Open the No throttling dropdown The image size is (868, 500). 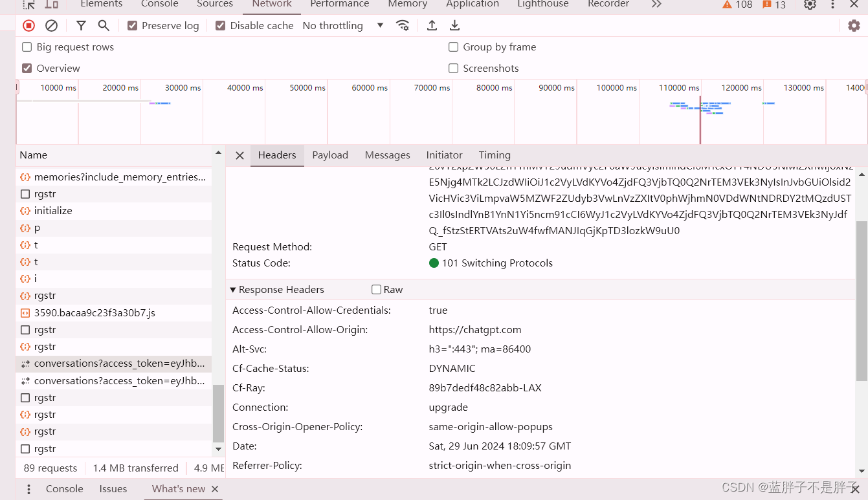[343, 26]
